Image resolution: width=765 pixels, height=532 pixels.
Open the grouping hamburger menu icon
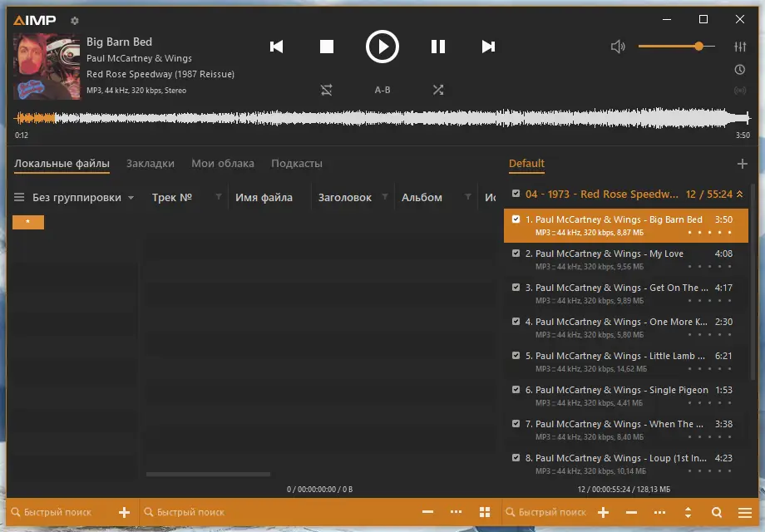coord(19,197)
